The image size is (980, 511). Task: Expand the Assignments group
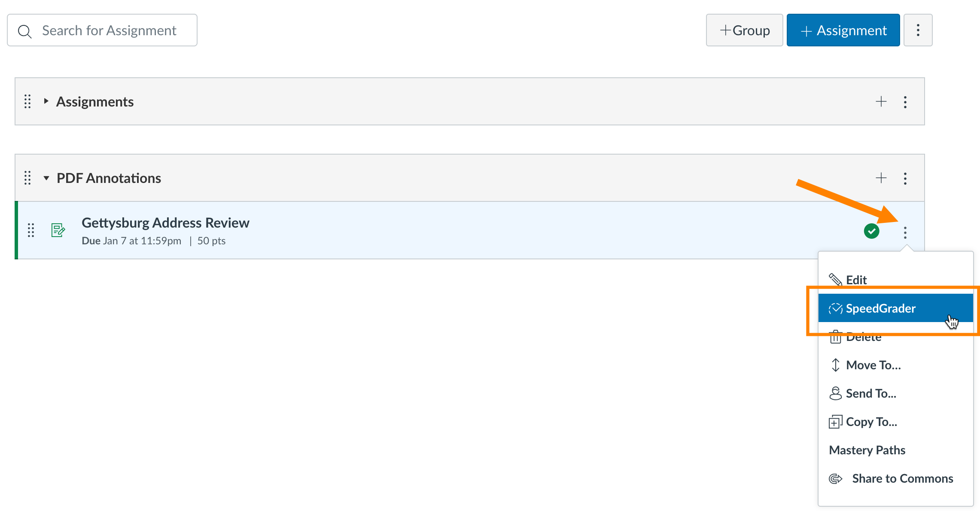[46, 102]
